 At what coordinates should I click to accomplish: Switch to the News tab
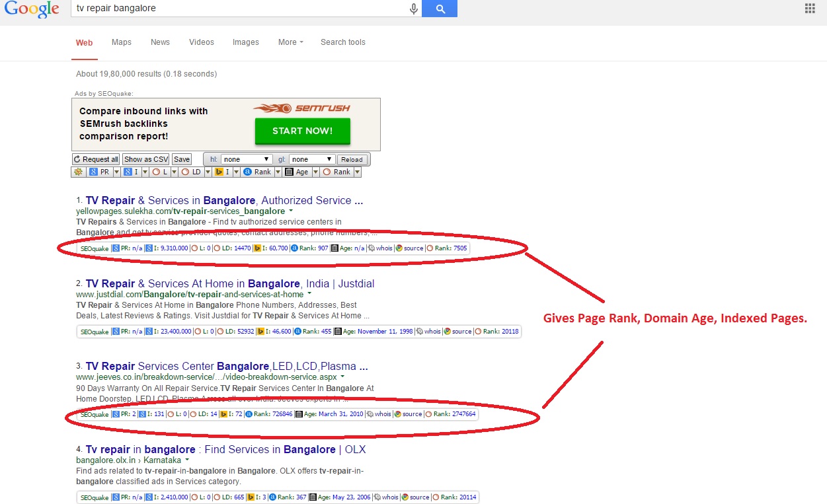(x=160, y=42)
